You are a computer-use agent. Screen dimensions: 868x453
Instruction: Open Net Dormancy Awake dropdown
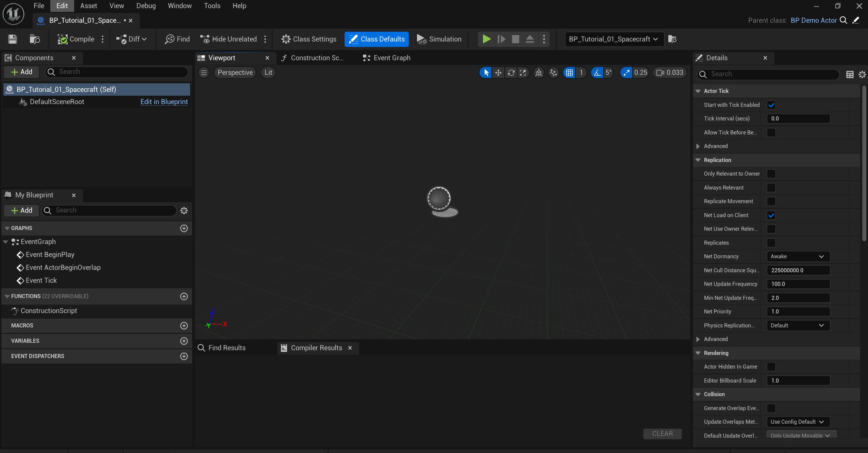click(798, 256)
